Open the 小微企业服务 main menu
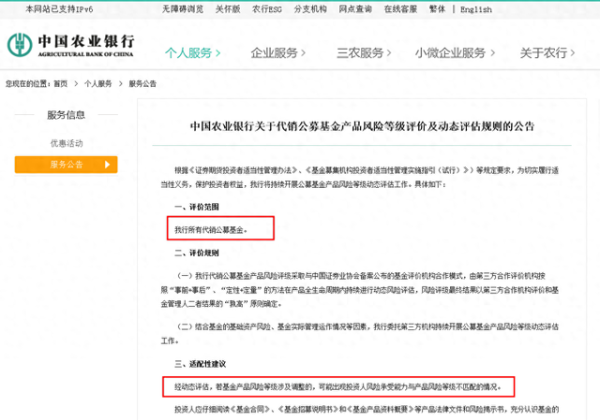 [450, 53]
